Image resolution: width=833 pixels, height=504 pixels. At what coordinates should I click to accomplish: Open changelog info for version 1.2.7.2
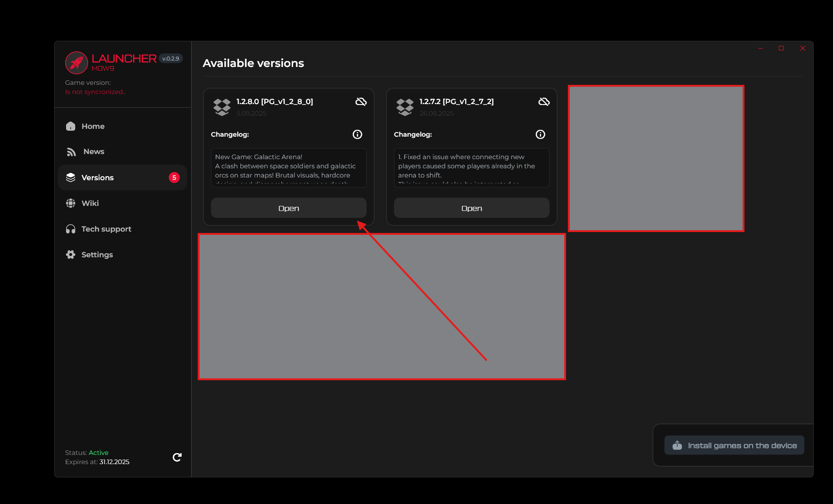(x=540, y=134)
